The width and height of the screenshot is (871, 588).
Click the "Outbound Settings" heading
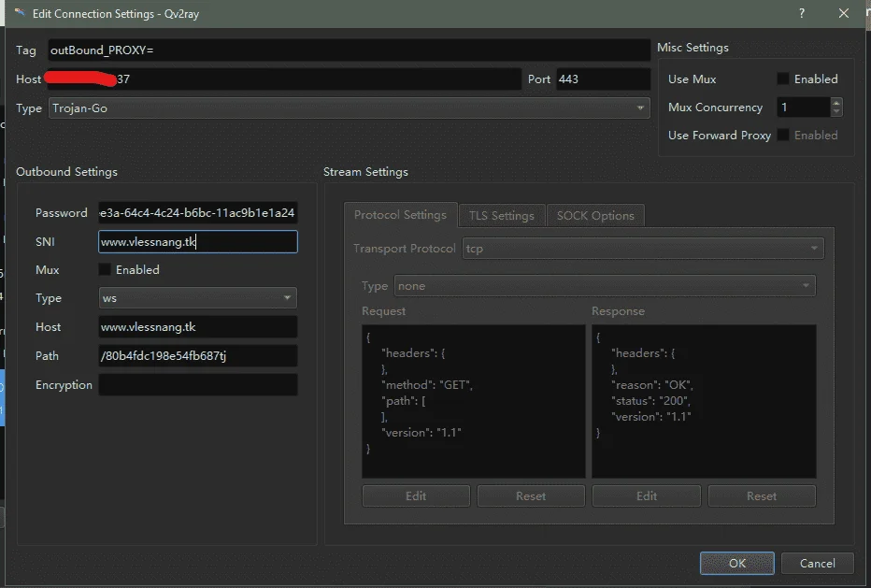pos(66,172)
